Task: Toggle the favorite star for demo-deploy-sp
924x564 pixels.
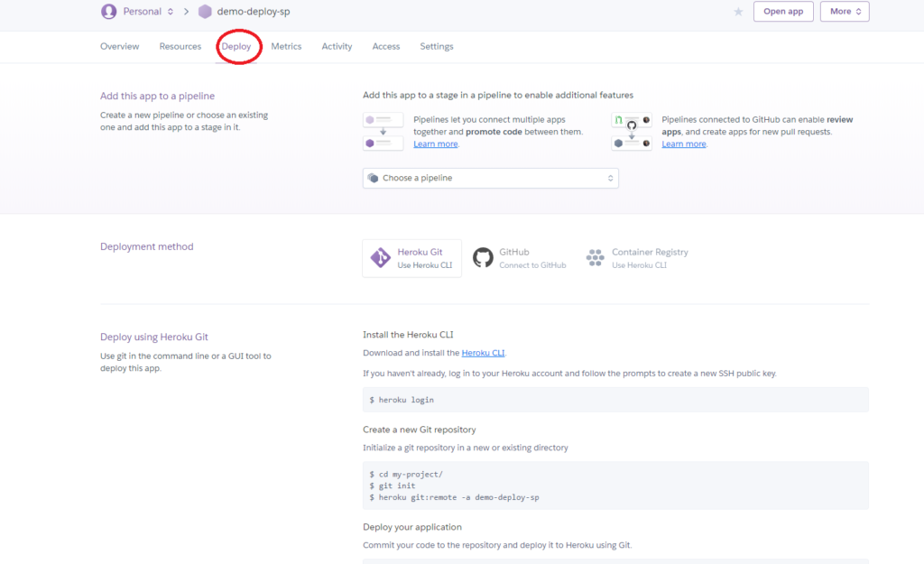Action: [x=738, y=13]
